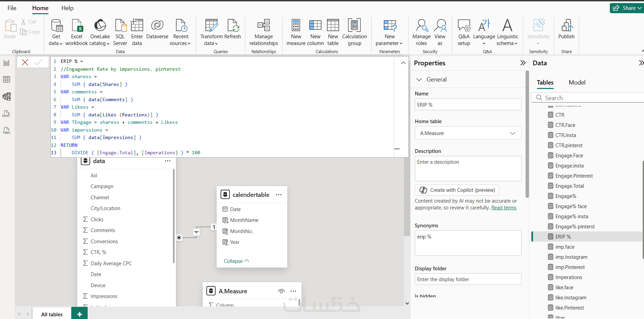Image resolution: width=644 pixels, height=319 pixels.
Task: Open Manage relationships dialog
Action: click(264, 32)
